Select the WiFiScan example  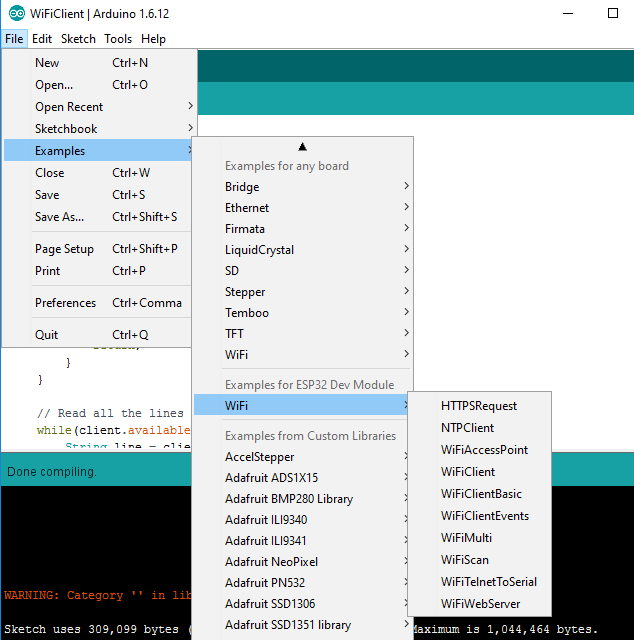pyautogui.click(x=465, y=560)
